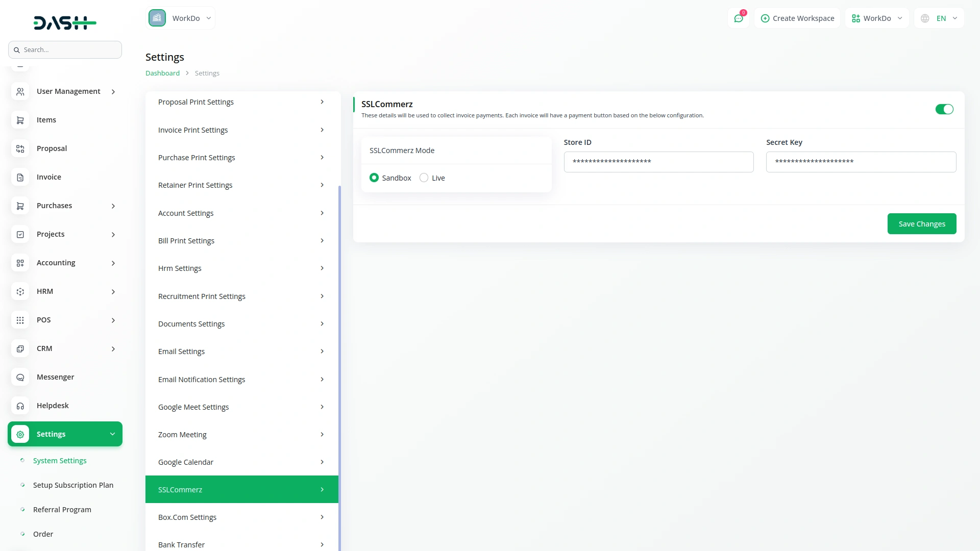This screenshot has height=551, width=980.
Task: Click the Items cart icon in sidebar
Action: click(20, 120)
